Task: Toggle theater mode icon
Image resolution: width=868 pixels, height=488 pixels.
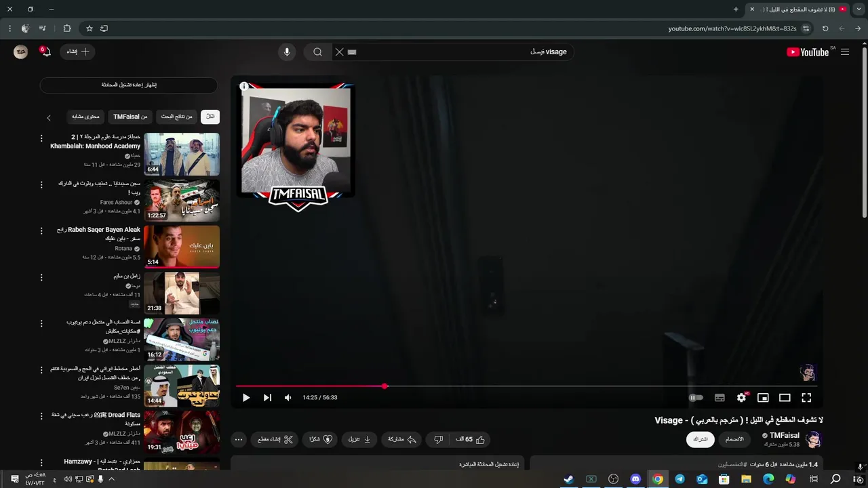Action: 785,398
